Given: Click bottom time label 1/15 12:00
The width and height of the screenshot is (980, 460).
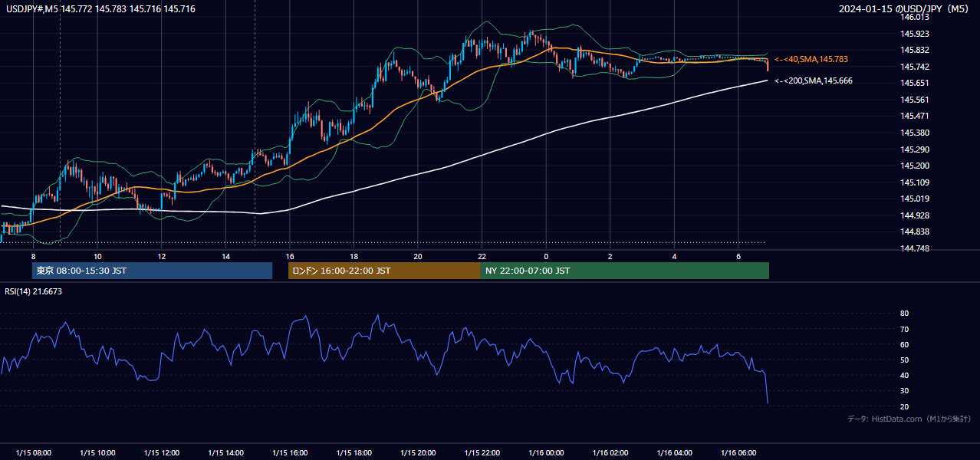Looking at the screenshot, I should click(162, 453).
